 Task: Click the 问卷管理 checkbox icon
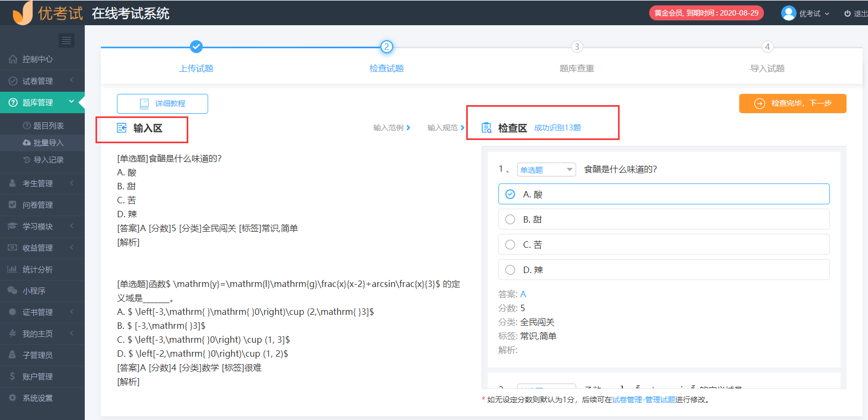[12, 205]
